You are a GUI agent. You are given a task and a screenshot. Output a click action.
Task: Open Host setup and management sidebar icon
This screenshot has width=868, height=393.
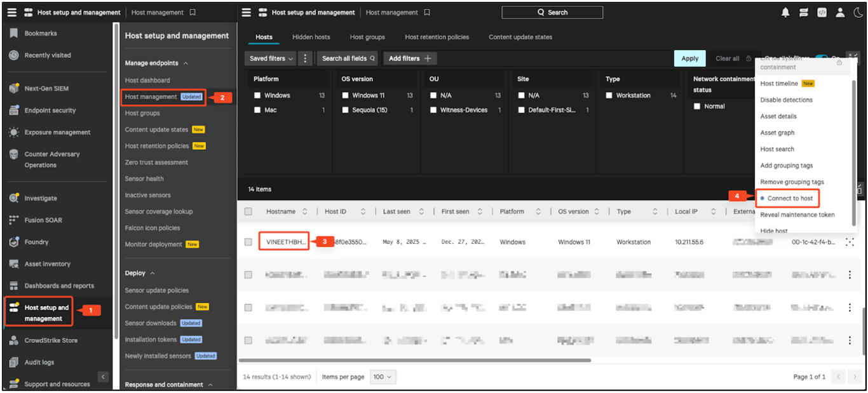(14, 307)
